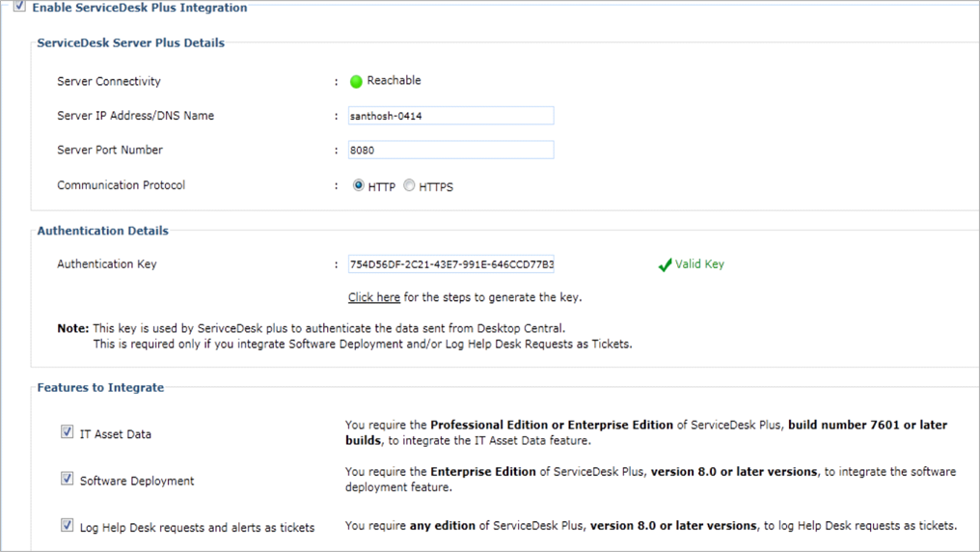Uncheck the Software Deployment checkbox
Screen dimensions: 980x552
pyautogui.click(x=67, y=479)
